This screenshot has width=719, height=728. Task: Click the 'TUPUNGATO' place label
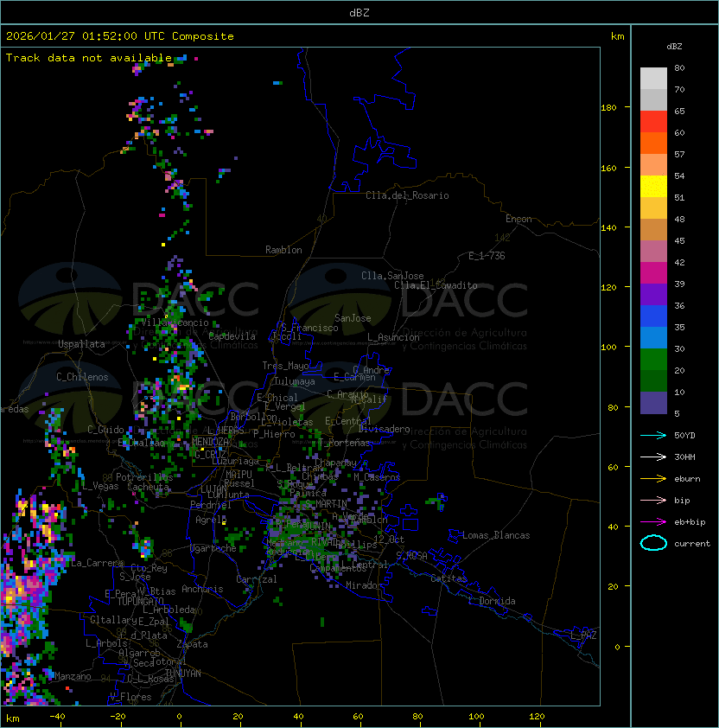pyautogui.click(x=140, y=601)
